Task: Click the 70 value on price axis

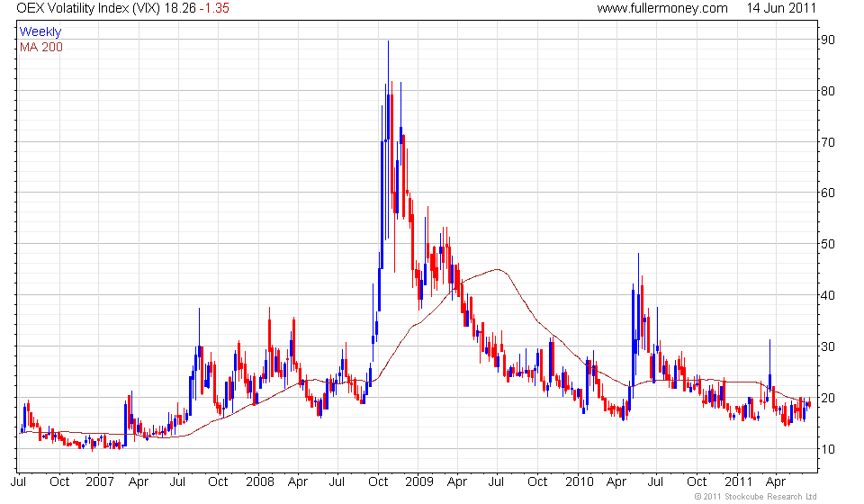Action: coord(828,142)
